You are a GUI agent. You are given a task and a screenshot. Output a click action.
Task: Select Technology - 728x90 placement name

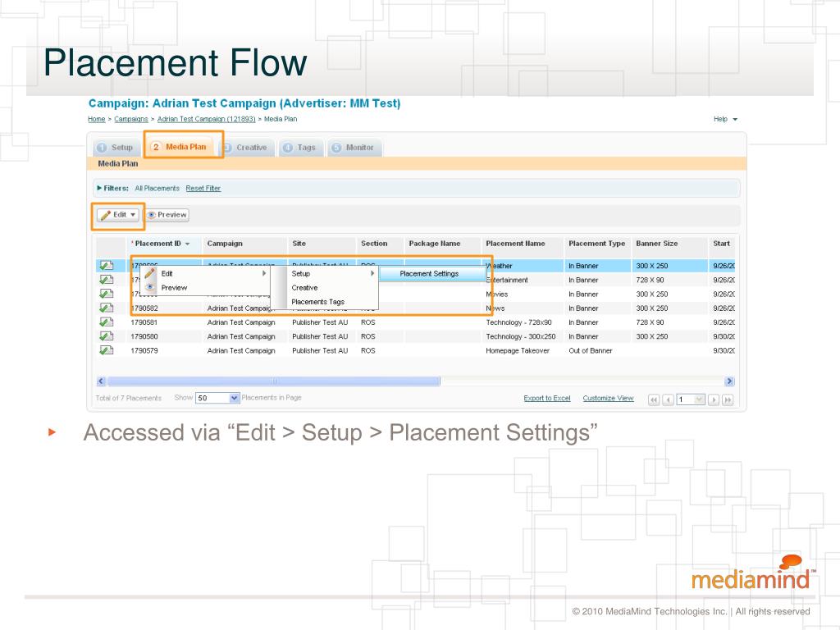point(518,322)
